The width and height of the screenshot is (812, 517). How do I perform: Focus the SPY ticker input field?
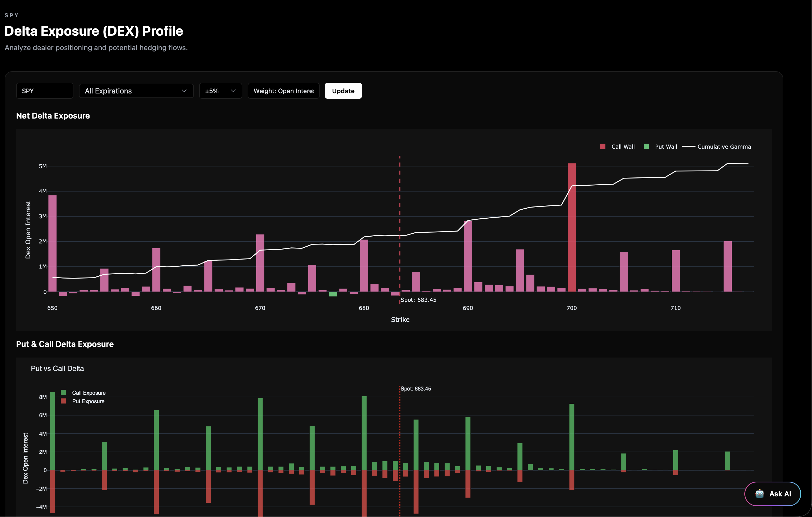click(45, 91)
